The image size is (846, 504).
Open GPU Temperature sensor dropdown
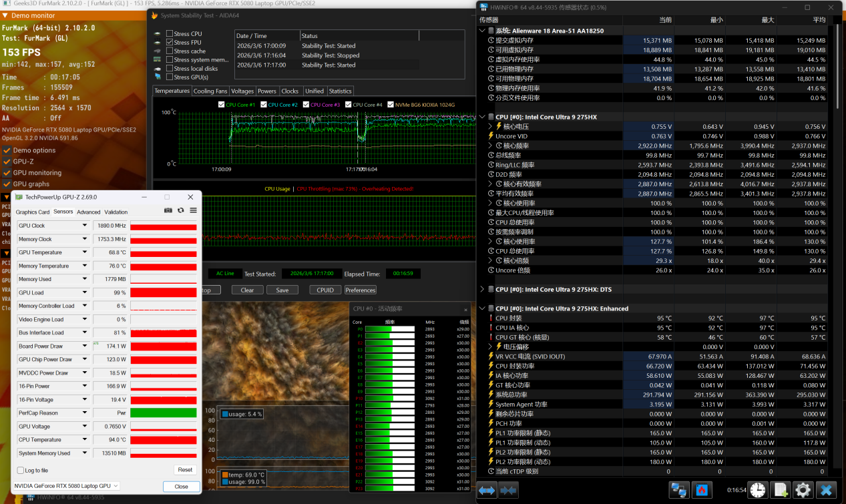[85, 252]
